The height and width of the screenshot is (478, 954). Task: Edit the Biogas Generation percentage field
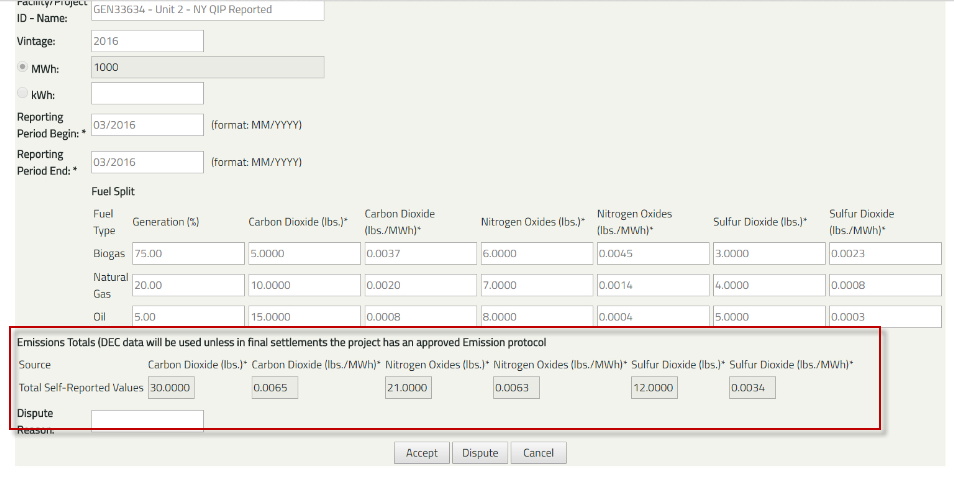click(x=185, y=254)
